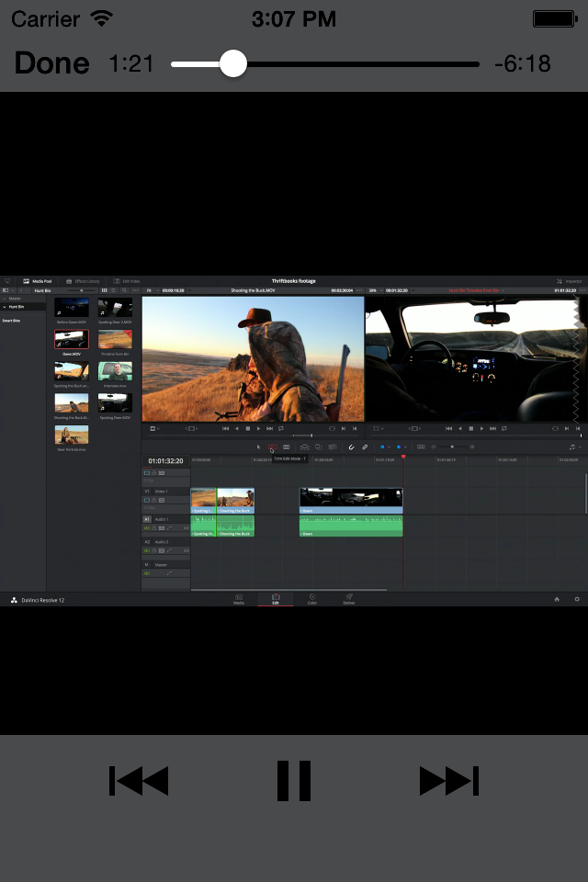
Task: Switch to the Edit page
Action: (x=276, y=599)
